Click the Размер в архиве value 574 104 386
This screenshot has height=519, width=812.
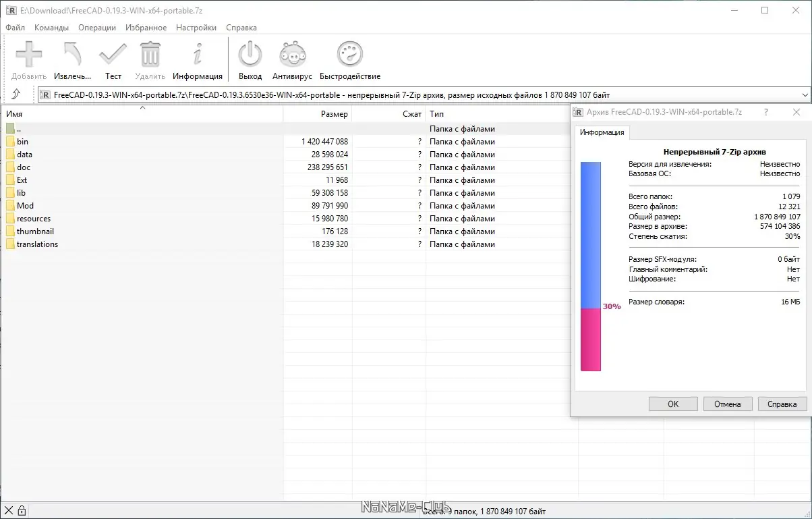pos(780,227)
